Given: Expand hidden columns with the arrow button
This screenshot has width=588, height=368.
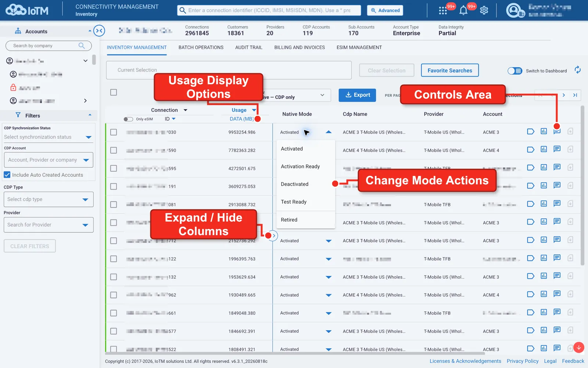Looking at the screenshot, I should [273, 236].
